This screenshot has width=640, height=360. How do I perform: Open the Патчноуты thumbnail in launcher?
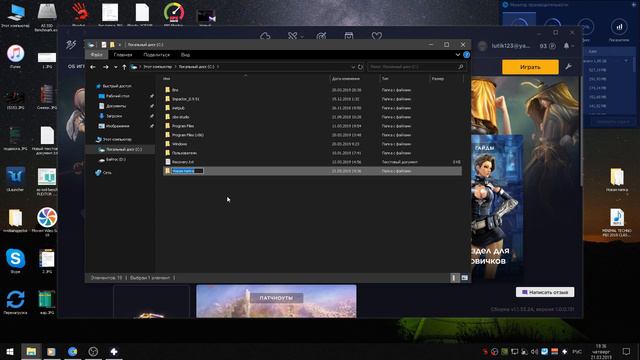[276, 301]
